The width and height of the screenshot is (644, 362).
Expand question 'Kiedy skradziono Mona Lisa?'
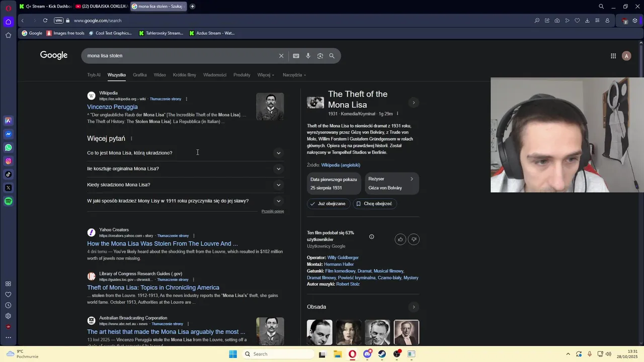coord(185,185)
